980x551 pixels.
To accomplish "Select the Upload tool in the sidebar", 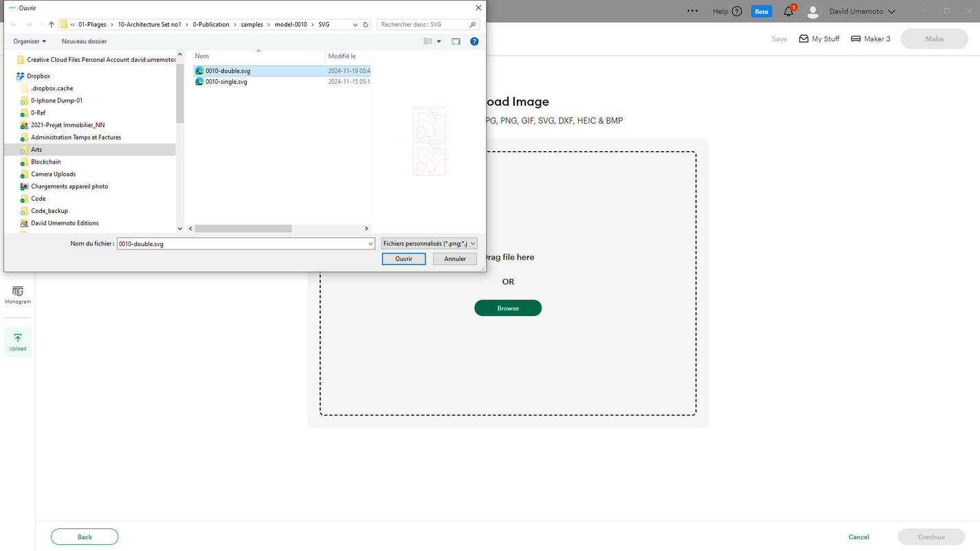I will pyautogui.click(x=18, y=341).
